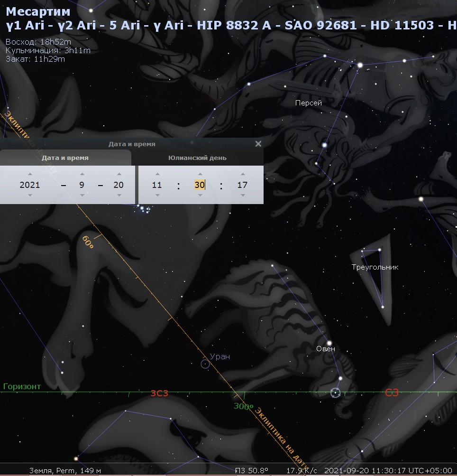Decrease the seconds value 17
This screenshot has height=476, width=457.
[243, 195]
